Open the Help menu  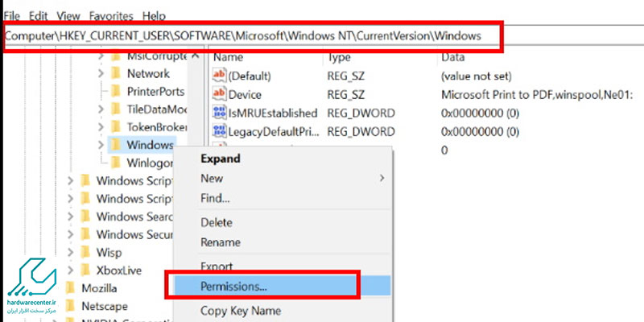154,16
